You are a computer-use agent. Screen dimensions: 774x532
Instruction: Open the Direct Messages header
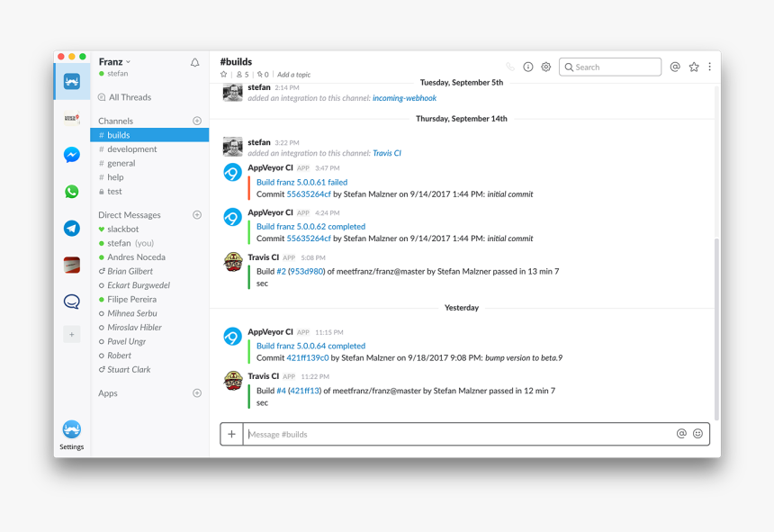[130, 214]
